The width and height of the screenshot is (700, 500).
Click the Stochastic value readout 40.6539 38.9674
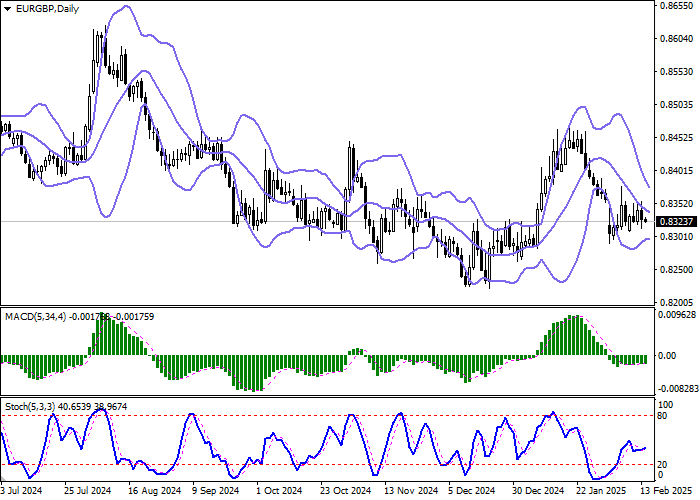click(x=92, y=407)
